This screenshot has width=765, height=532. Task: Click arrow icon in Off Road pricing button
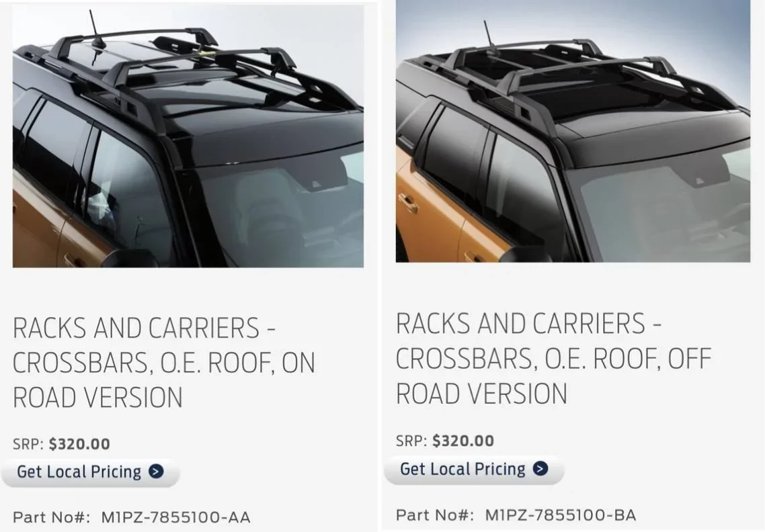point(540,469)
